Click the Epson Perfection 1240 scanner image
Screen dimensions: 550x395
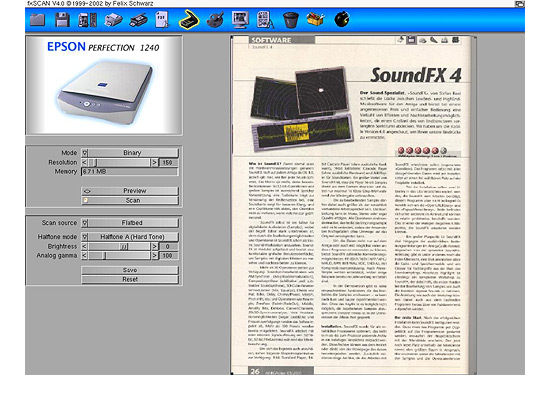[104, 85]
